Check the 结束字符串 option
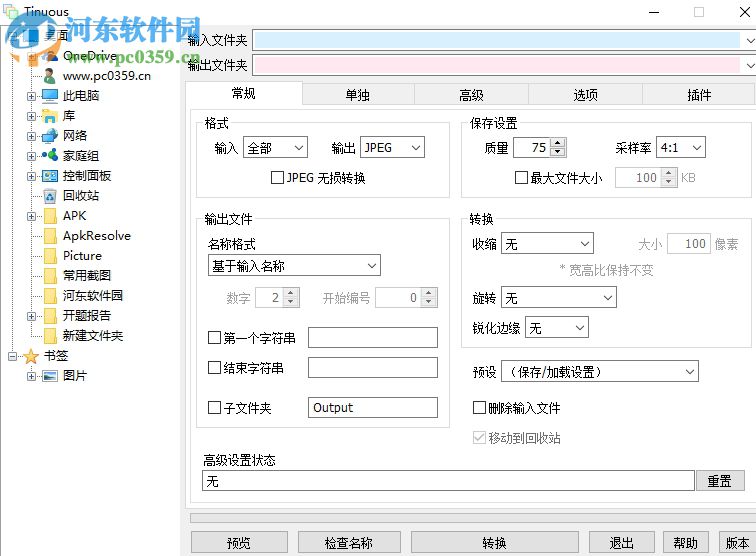Screen dimensions: 756x556 point(214,368)
